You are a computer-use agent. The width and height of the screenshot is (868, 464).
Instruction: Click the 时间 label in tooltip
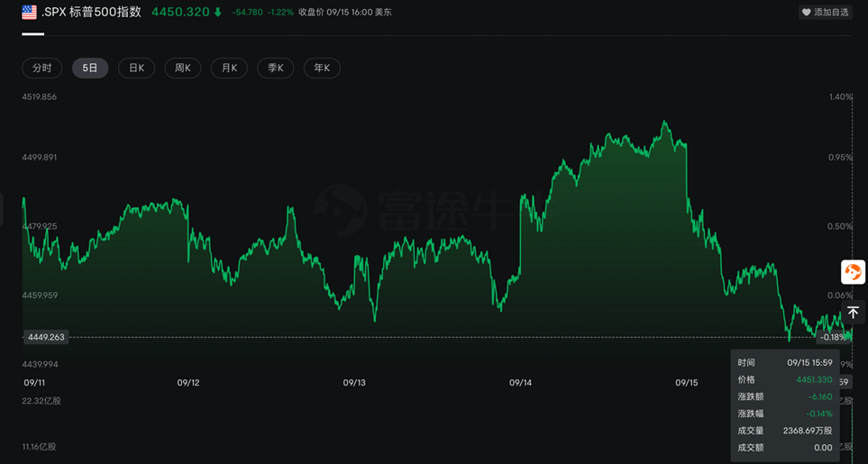pos(746,363)
